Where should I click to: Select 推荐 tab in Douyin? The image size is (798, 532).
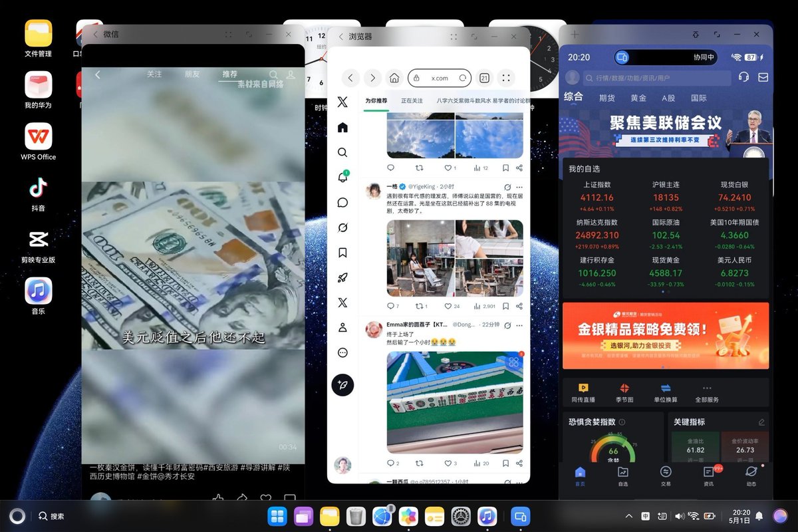coord(230,74)
